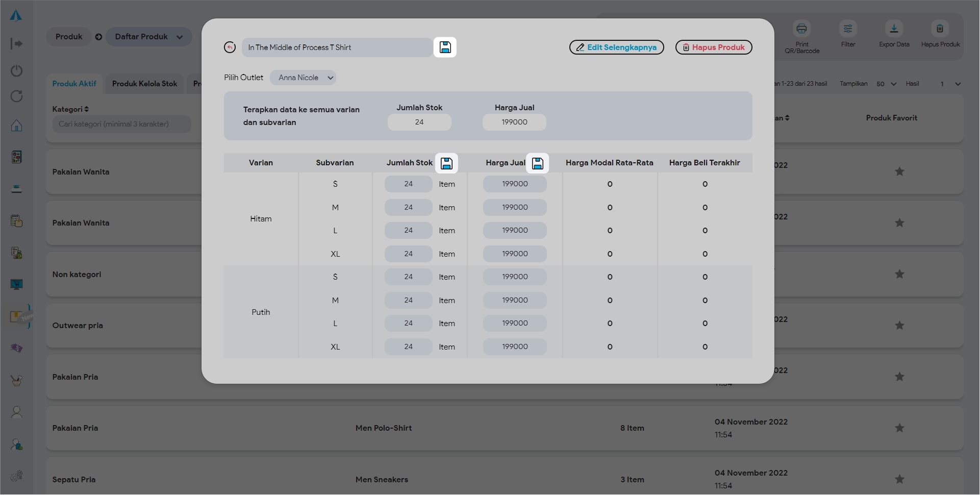Toggle favorite star for Outwear pria row
980x495 pixels.
click(x=899, y=326)
